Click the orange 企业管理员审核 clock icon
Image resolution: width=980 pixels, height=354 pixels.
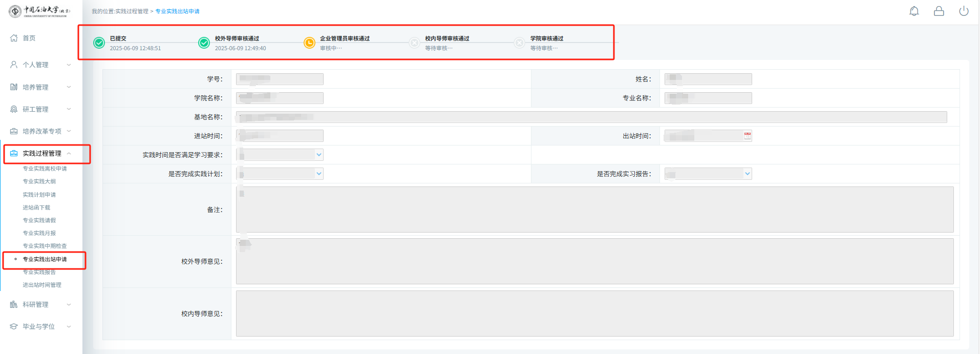309,43
